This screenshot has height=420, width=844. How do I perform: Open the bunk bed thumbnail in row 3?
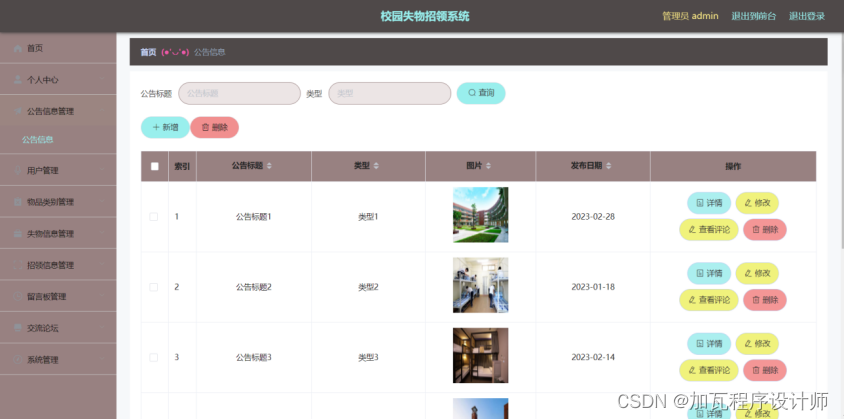481,355
